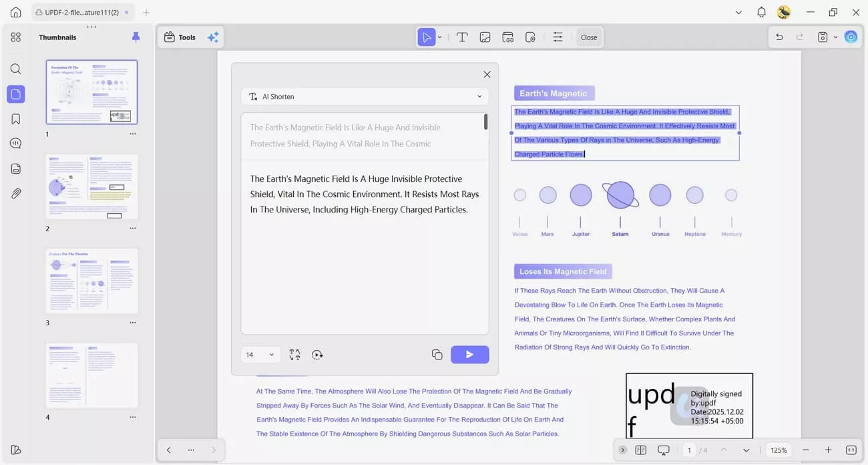Viewport: 868px width, 465px height.
Task: Click the copy icon in the AI panel
Action: [x=437, y=354]
